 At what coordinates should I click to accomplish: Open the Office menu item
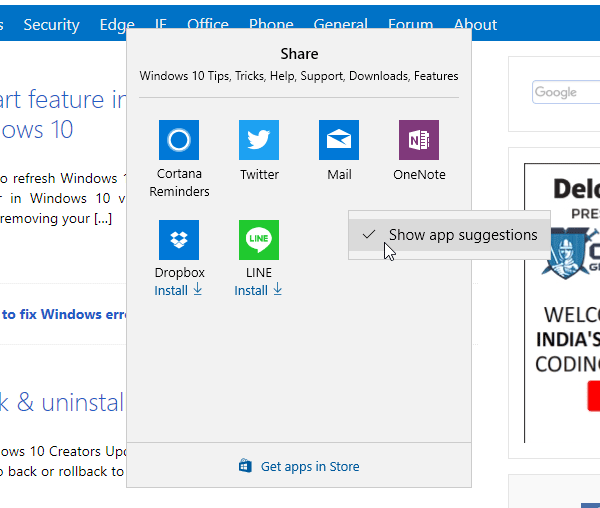point(208,24)
